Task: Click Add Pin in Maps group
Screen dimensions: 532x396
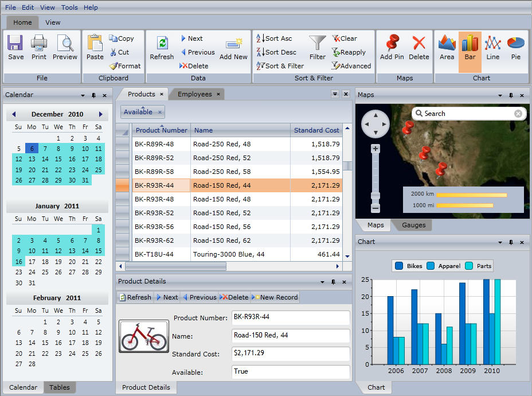Action: [x=392, y=47]
